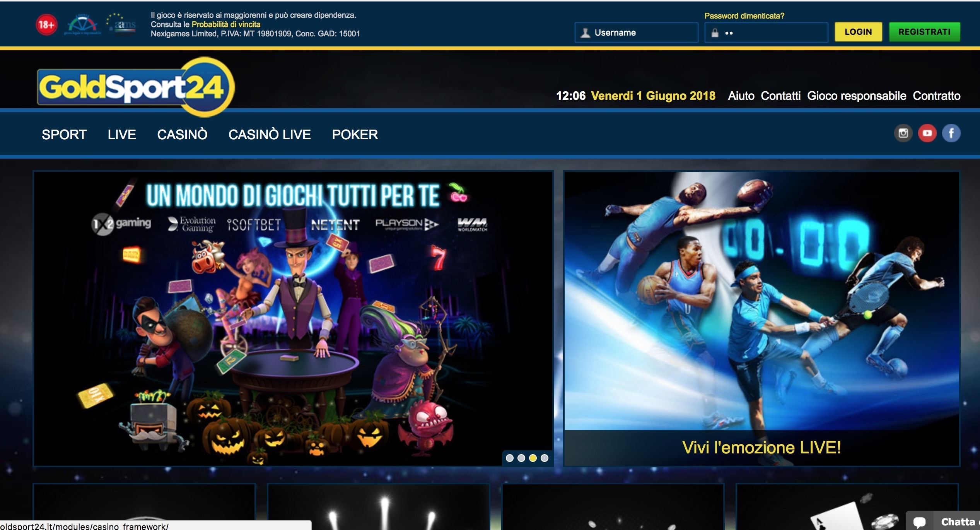Click the AAMS regulator logo
The height and width of the screenshot is (530, 980).
[x=121, y=24]
